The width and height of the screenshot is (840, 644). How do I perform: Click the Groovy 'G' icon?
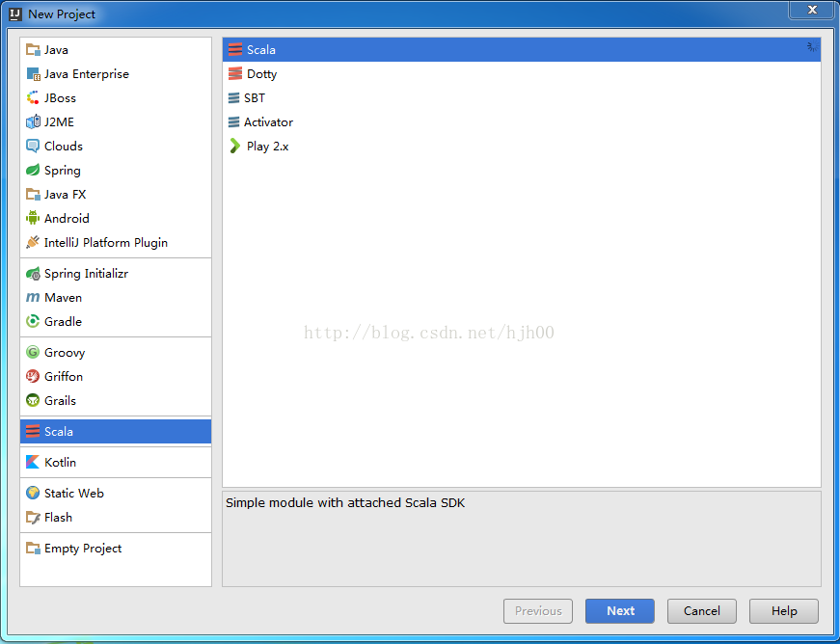[33, 353]
